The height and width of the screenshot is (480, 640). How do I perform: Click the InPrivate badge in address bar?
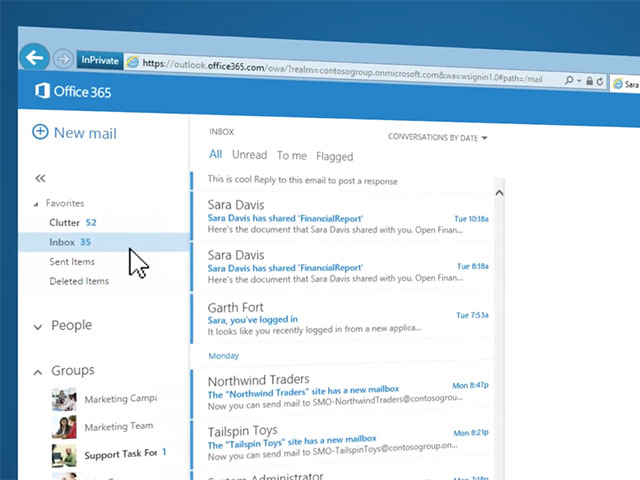coord(100,60)
